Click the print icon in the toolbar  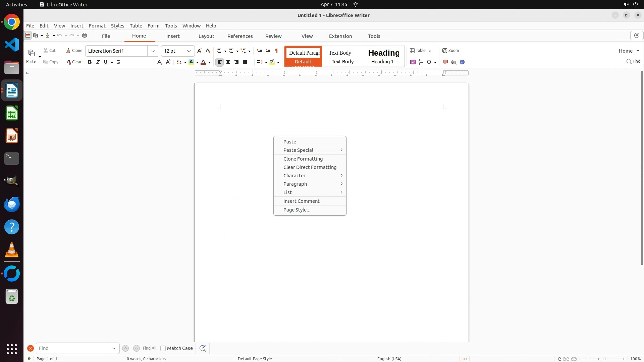click(x=85, y=36)
